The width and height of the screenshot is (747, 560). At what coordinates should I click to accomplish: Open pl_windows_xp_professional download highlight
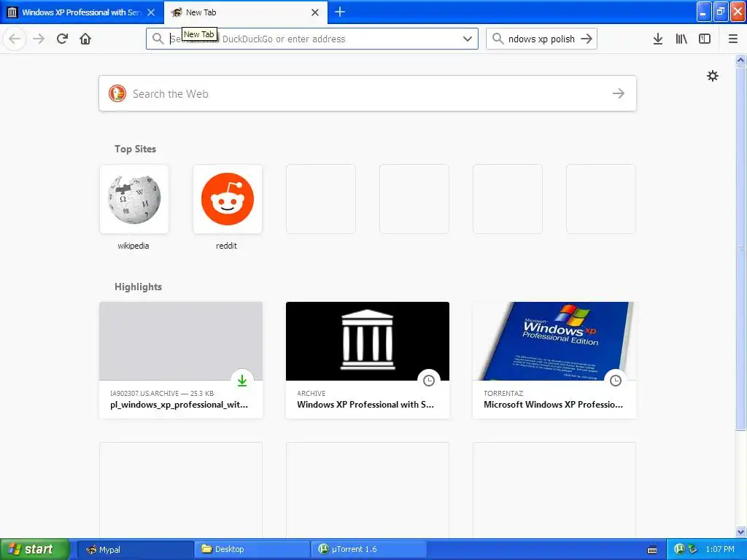181,360
